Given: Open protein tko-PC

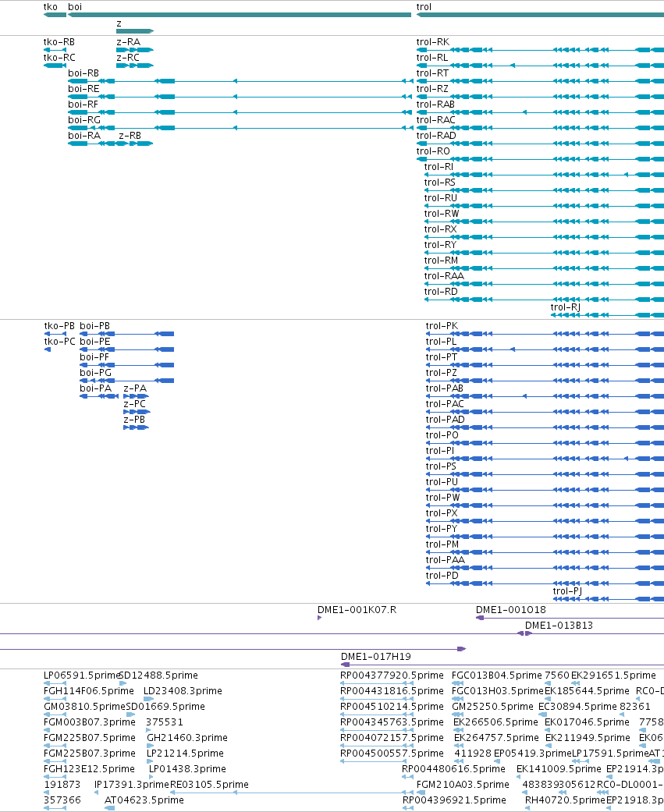Looking at the screenshot, I should point(59,342).
